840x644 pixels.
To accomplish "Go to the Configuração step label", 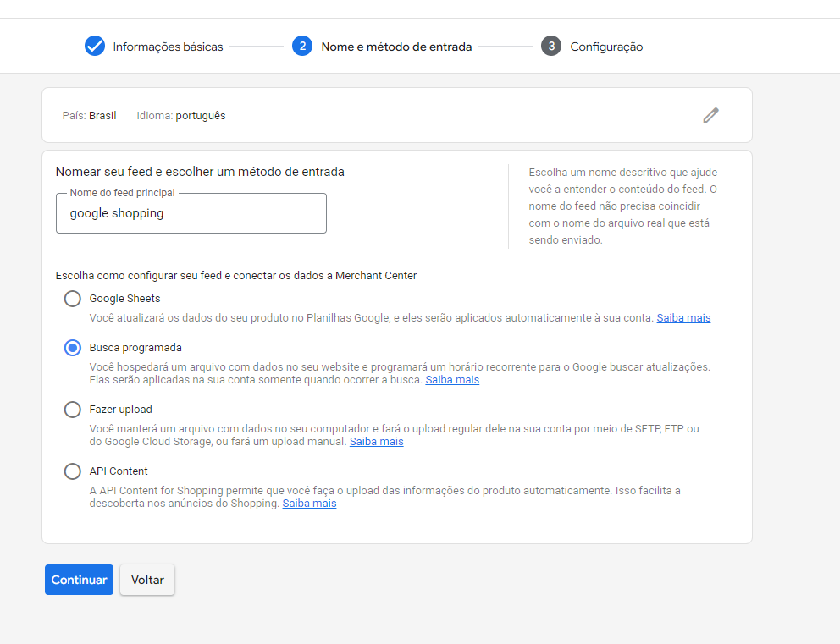I will tap(606, 47).
